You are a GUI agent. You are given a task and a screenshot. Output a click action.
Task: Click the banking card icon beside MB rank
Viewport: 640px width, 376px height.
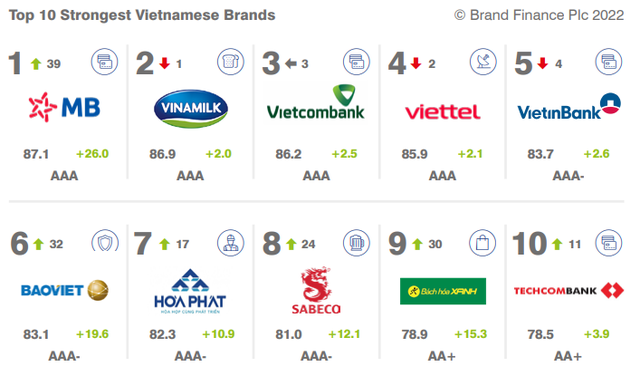(104, 62)
